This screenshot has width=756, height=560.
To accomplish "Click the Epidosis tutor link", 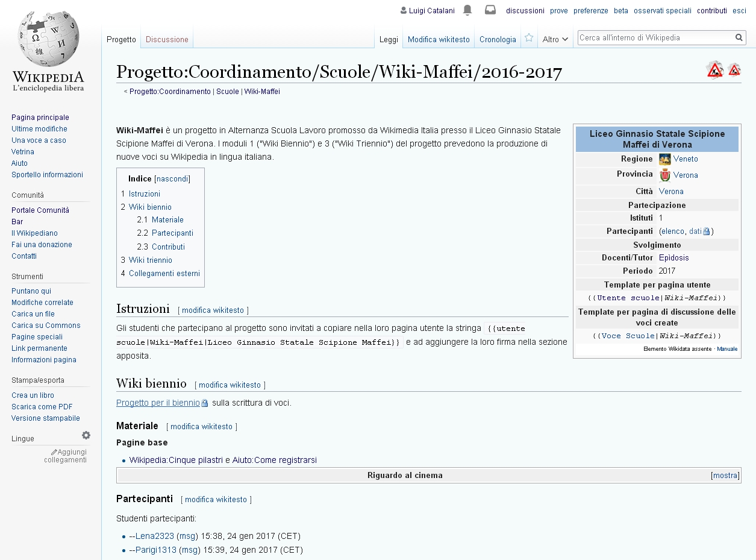I will 673,258.
